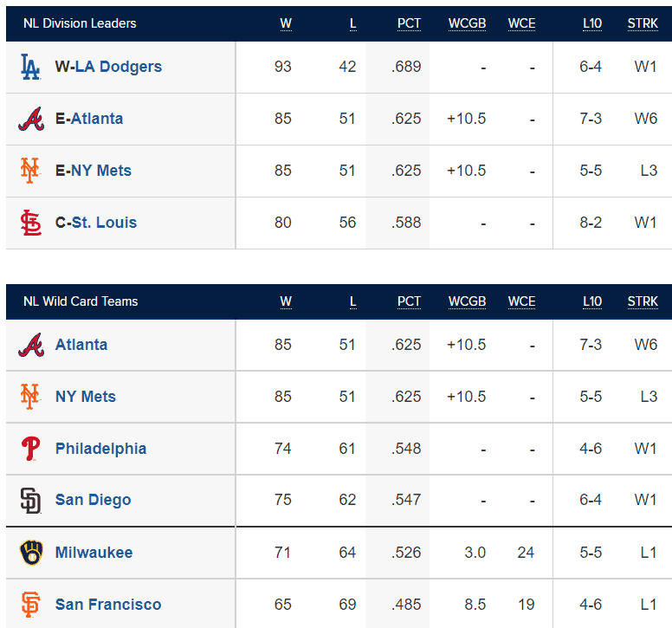Image resolution: width=672 pixels, height=628 pixels.
Task: Click the LA Dodgers team logo
Action: point(30,67)
